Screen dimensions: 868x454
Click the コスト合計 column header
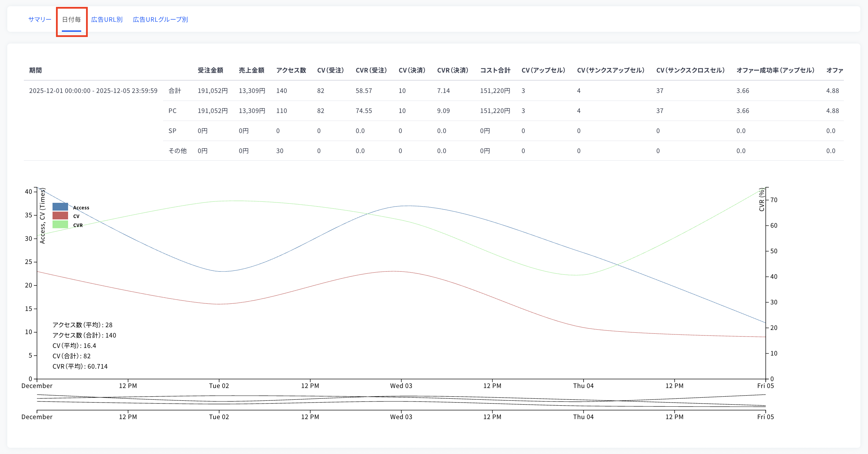pos(495,70)
